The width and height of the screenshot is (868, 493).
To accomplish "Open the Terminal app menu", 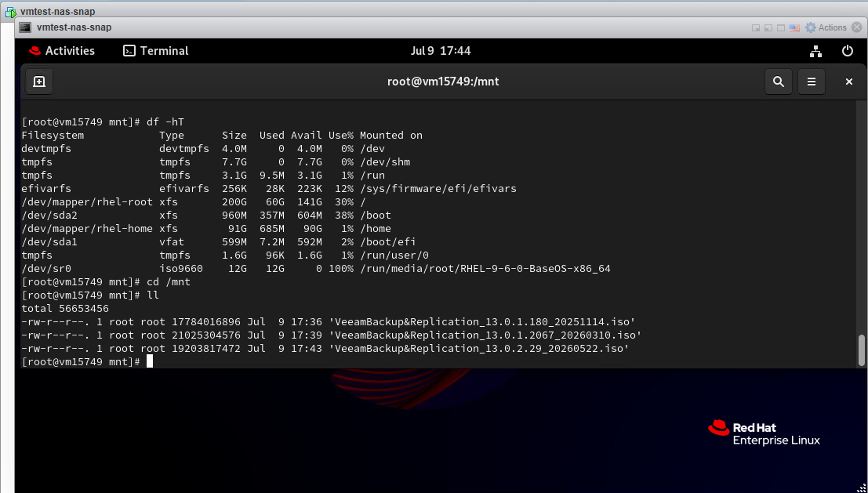I will coord(155,51).
